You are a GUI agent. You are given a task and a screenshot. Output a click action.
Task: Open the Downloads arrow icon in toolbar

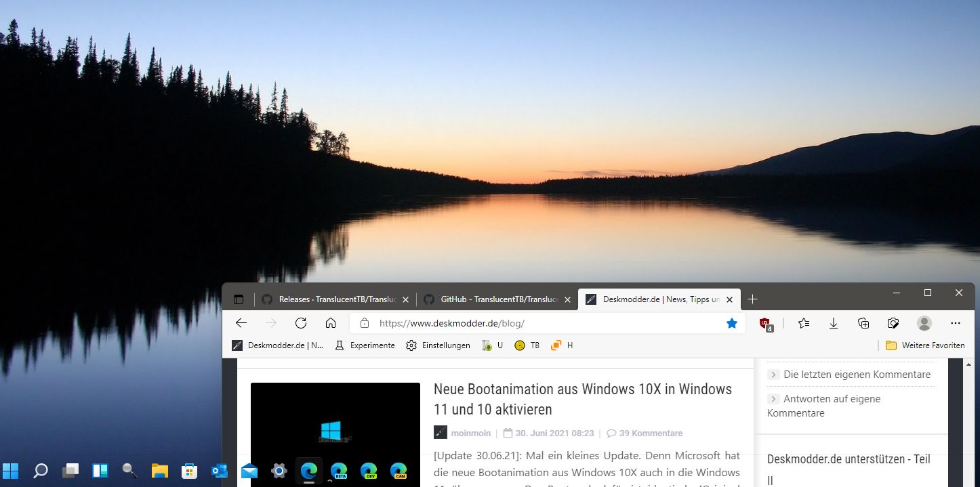834,323
